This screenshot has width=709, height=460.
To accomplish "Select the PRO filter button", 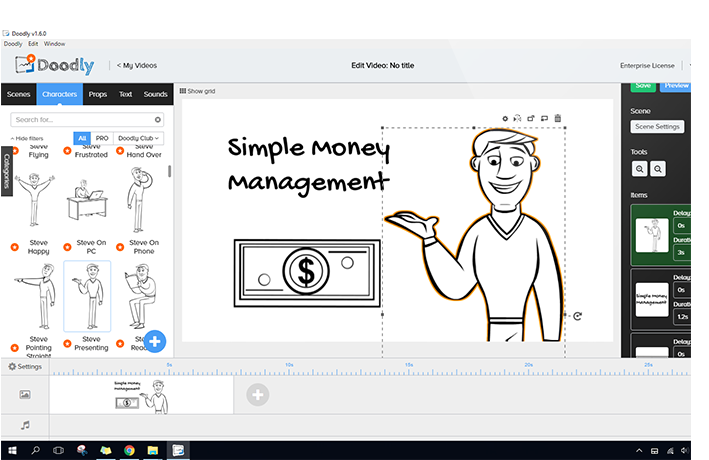I will point(101,138).
